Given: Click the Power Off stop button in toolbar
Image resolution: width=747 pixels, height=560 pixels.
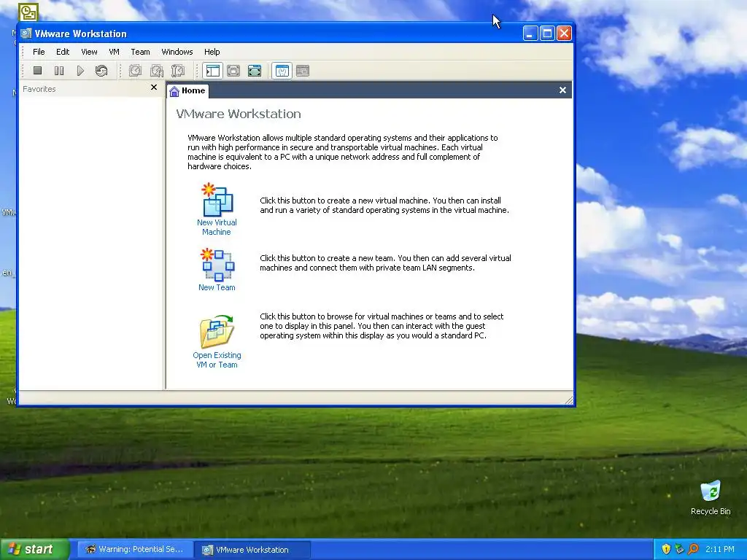Looking at the screenshot, I should coord(38,71).
